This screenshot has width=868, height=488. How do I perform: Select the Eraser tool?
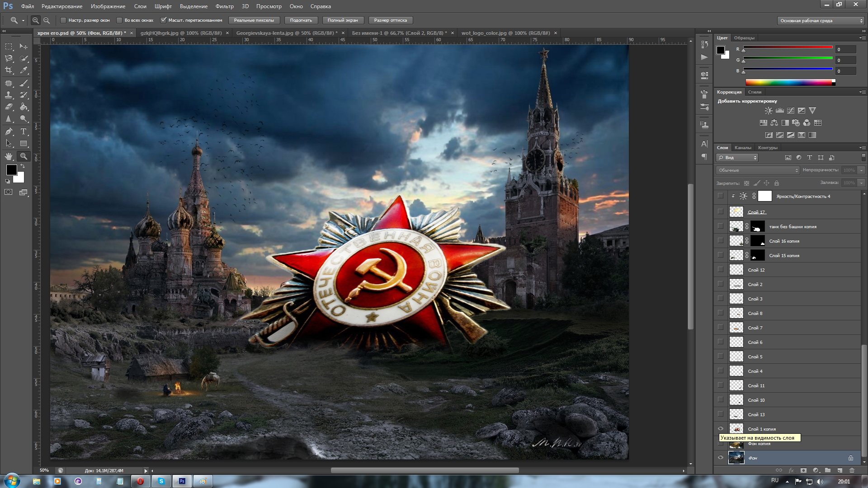(x=9, y=107)
